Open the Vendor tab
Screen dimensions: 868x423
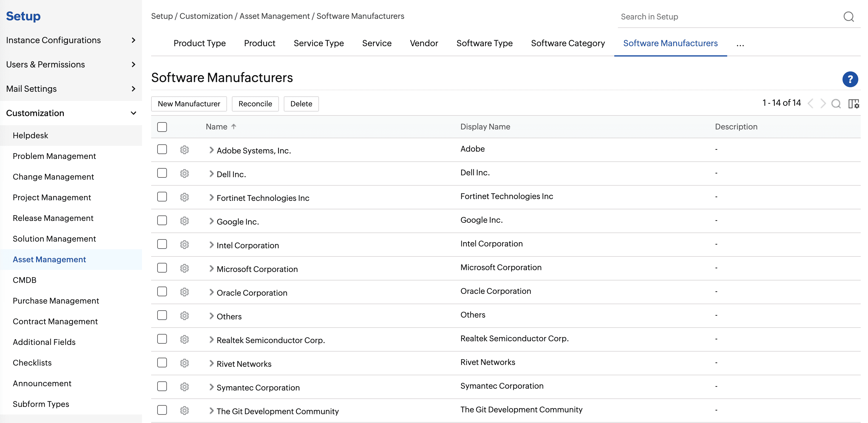click(x=424, y=43)
